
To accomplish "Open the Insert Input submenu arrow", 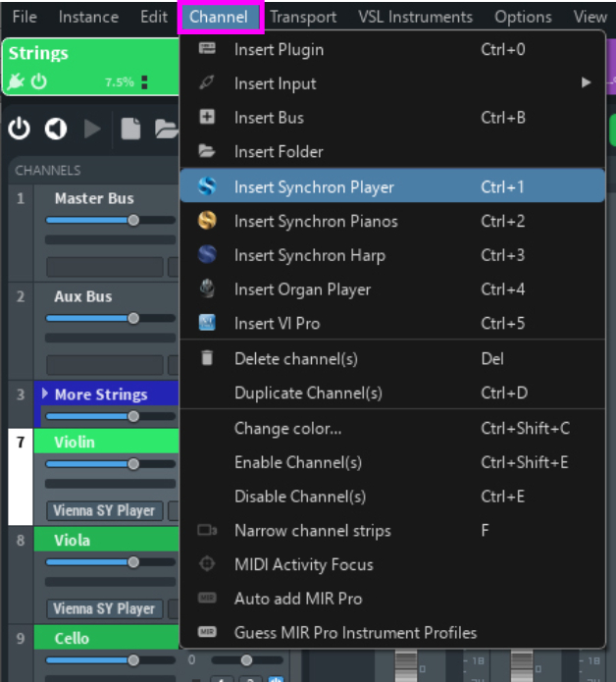I will pos(587,83).
